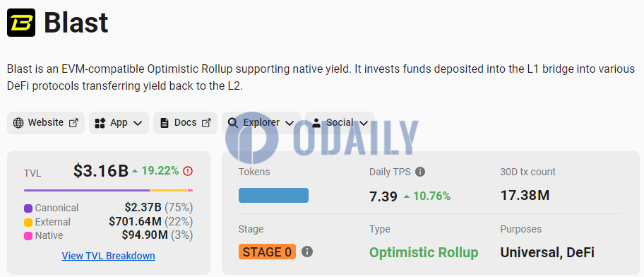This screenshot has height=277, width=644.
Task: Expand the Explorer dropdown chevron
Action: 290,123
